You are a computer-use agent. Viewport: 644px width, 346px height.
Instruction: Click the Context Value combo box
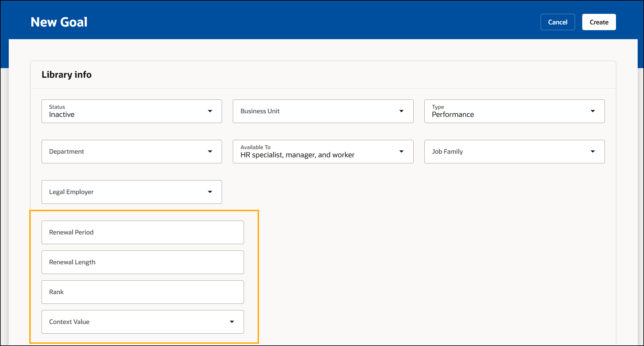133,322
